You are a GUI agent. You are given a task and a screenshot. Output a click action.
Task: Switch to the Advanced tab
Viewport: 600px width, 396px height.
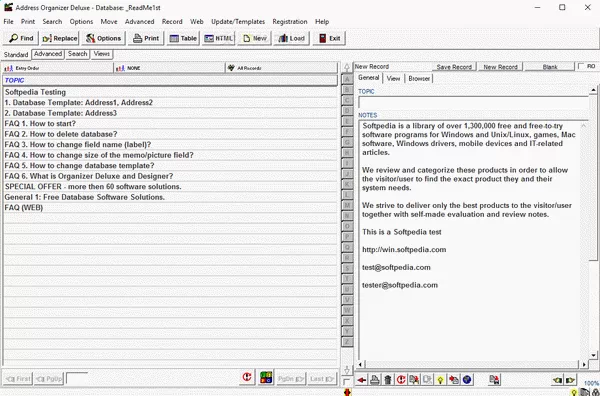pyautogui.click(x=48, y=54)
